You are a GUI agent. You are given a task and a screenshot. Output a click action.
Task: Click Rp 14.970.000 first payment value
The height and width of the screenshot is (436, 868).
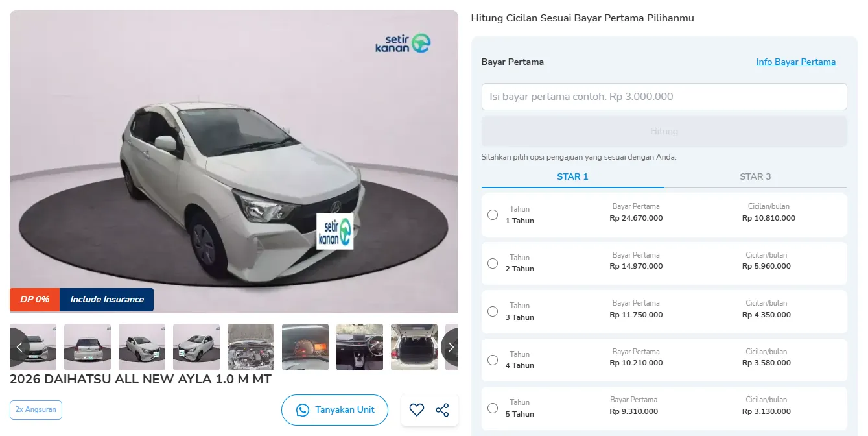(636, 266)
